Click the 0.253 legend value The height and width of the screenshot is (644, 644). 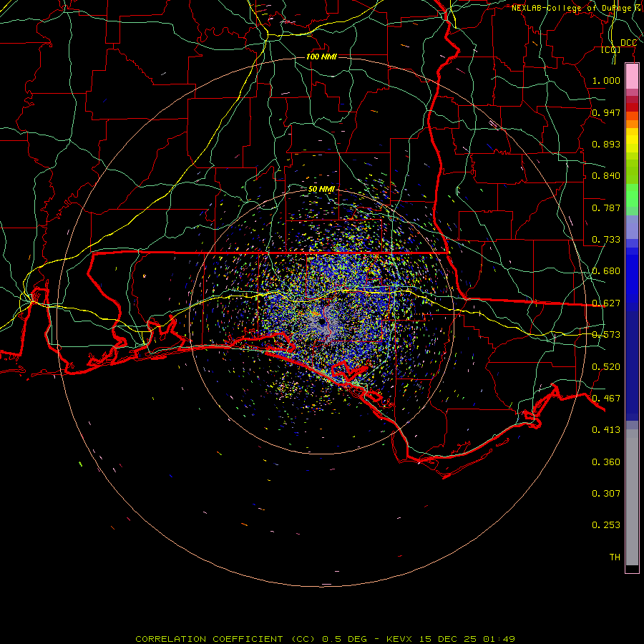tap(606, 525)
